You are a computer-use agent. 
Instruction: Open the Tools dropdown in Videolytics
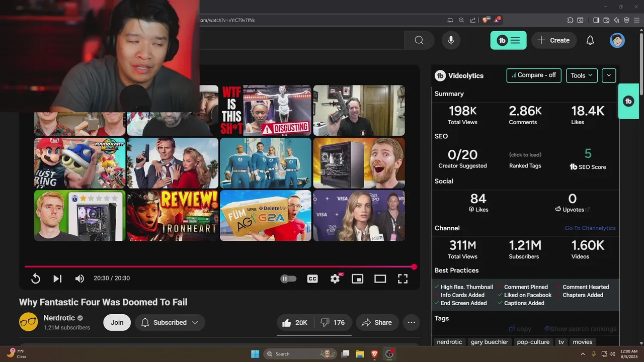(582, 75)
